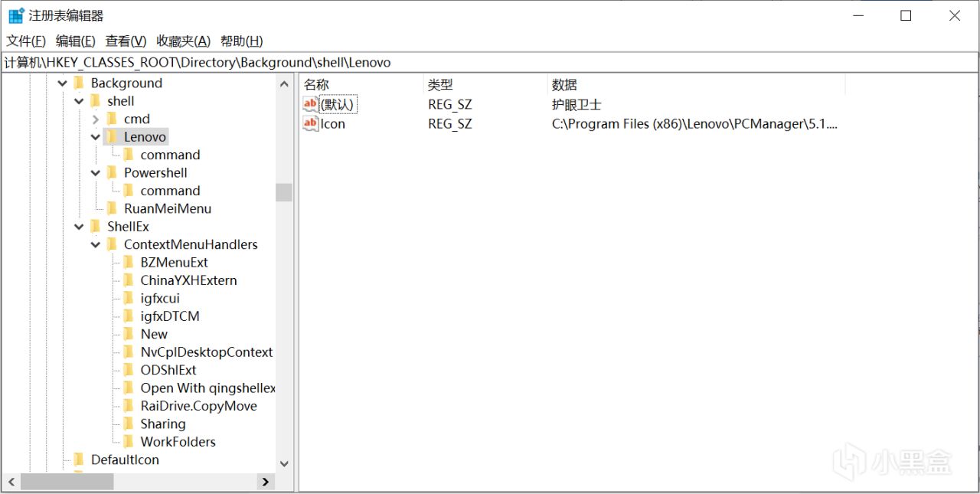
Task: Open the 帮助(H) menu
Action: click(241, 41)
